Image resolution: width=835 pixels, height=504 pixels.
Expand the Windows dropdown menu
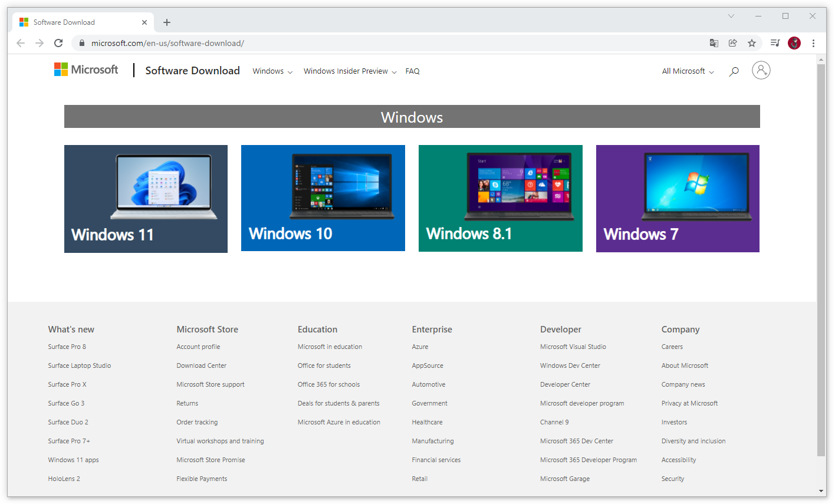pyautogui.click(x=272, y=71)
